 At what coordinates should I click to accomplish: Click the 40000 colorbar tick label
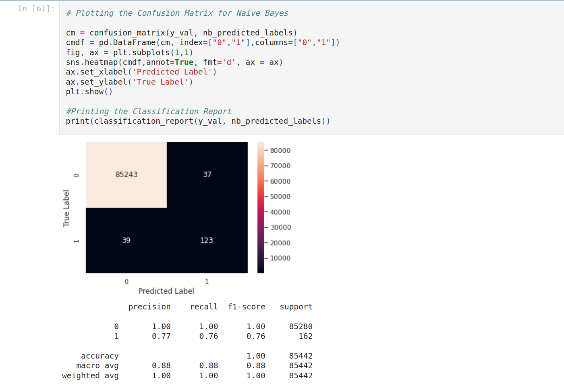[280, 212]
